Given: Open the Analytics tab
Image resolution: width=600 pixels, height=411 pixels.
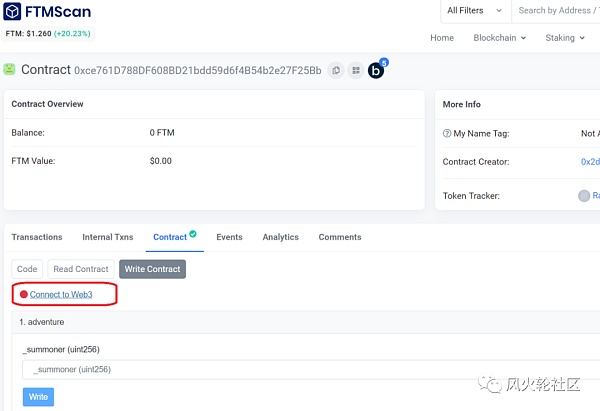Looking at the screenshot, I should coord(280,237).
